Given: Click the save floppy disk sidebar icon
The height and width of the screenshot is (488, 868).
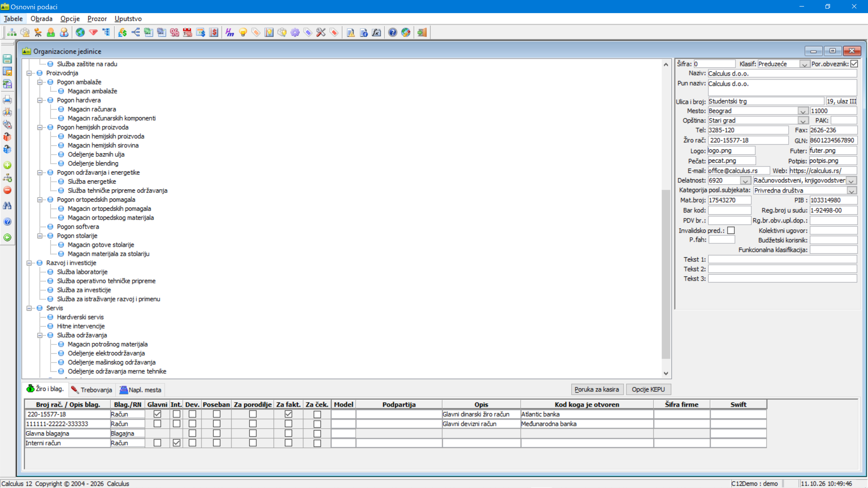Looking at the screenshot, I should pos(7,59).
